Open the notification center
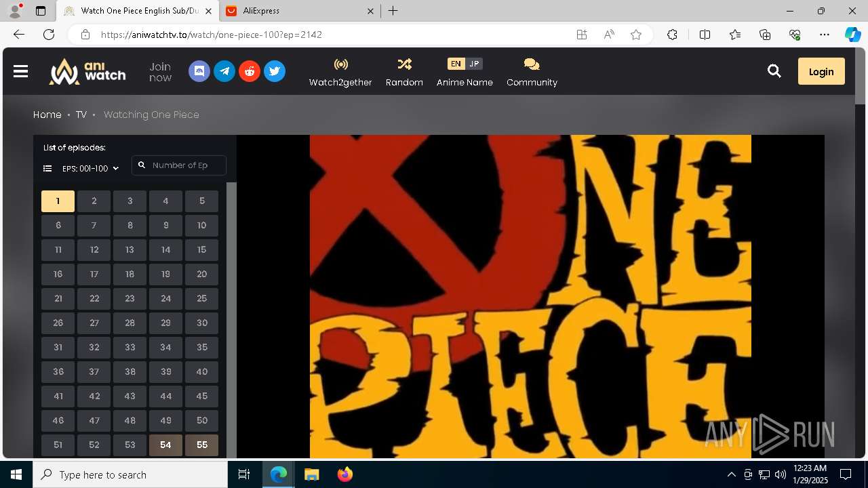 point(846,474)
